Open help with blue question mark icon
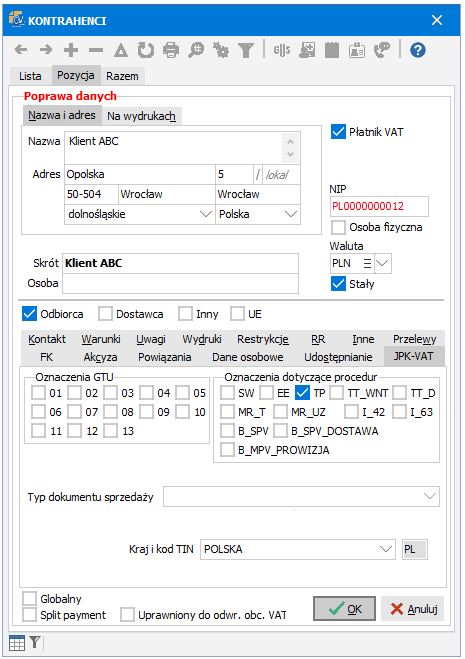465x659 pixels. 418,50
